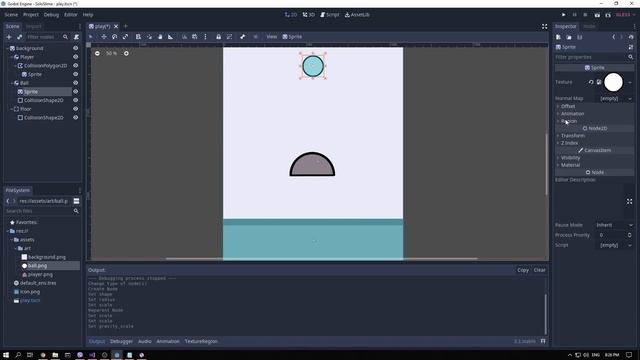
Task: Open skeleton bone options icon
Action: [x=242, y=37]
